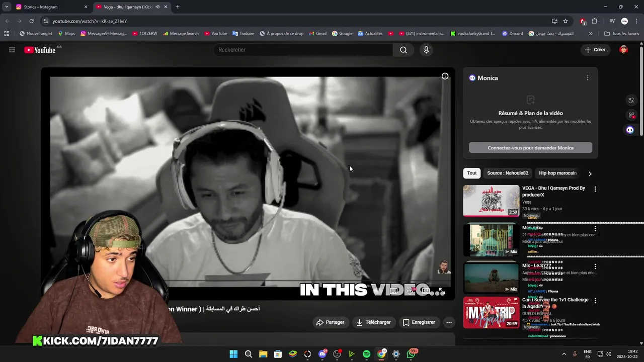
Task: Open Spotify from the taskbar
Action: pyautogui.click(x=366, y=354)
